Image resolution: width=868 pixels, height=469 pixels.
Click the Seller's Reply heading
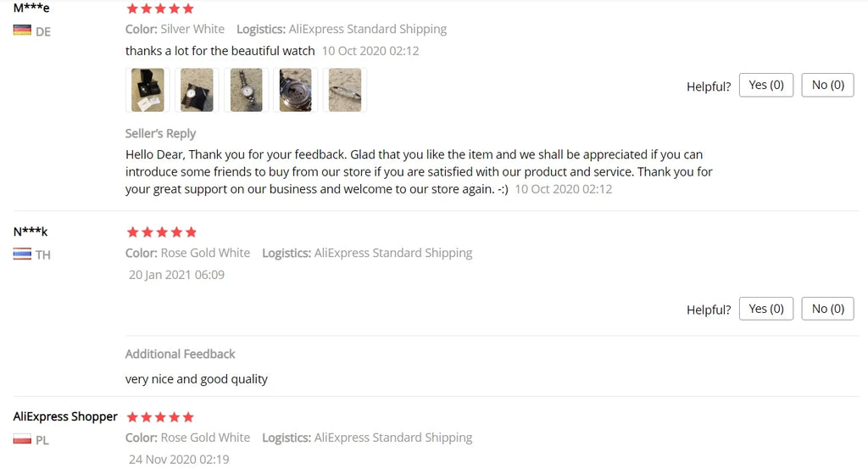coord(160,133)
